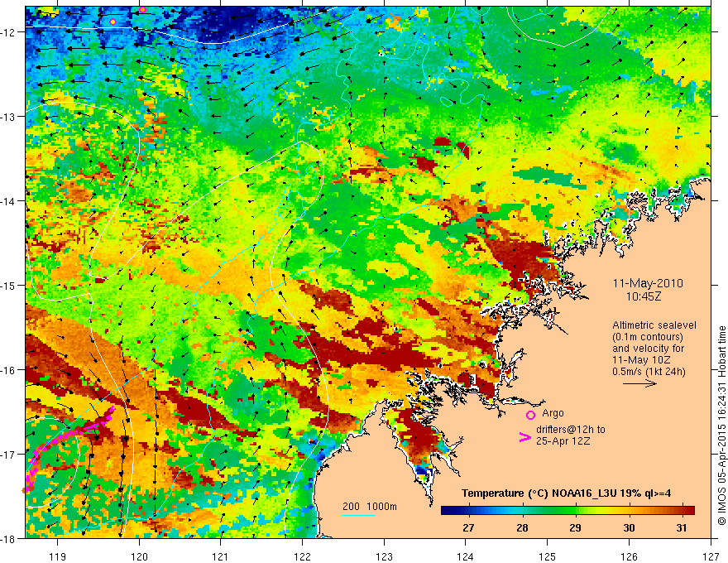Click the velocity scale arrow in legend
Viewport: 728px width, 563px height.
point(639,383)
